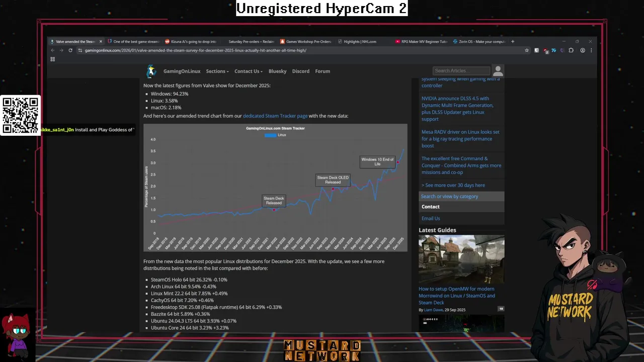Click the red-badged extension icon in toolbar
Image resolution: width=644 pixels, height=362 pixels.
(x=545, y=50)
